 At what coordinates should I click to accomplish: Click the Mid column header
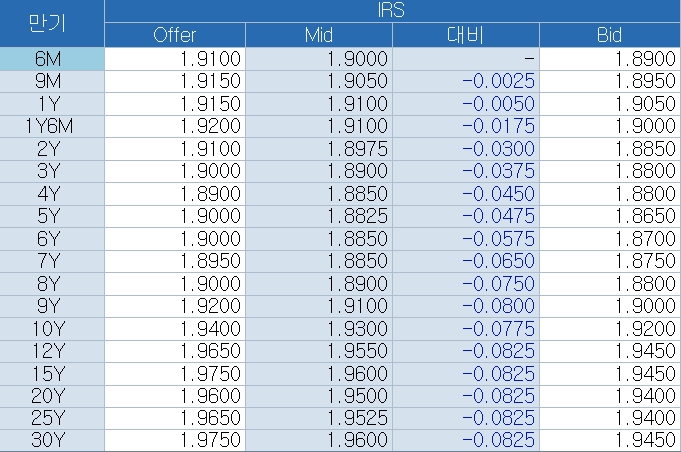point(318,35)
